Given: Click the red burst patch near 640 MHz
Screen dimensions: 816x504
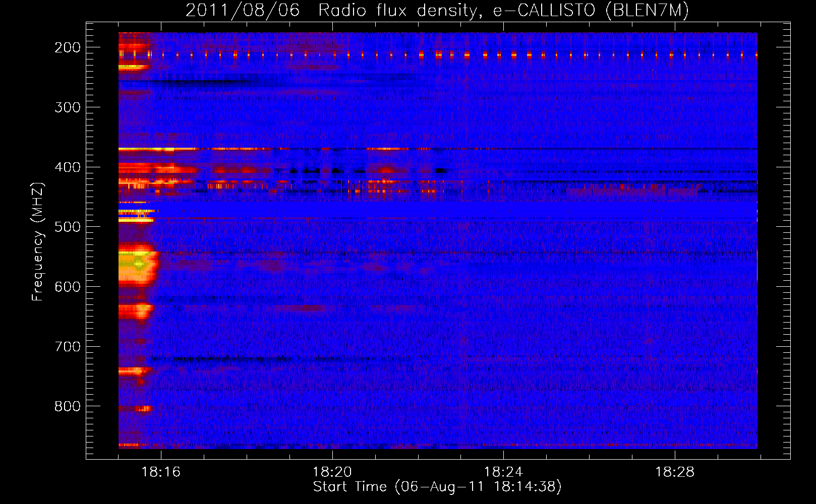Looking at the screenshot, I should tap(135, 310).
